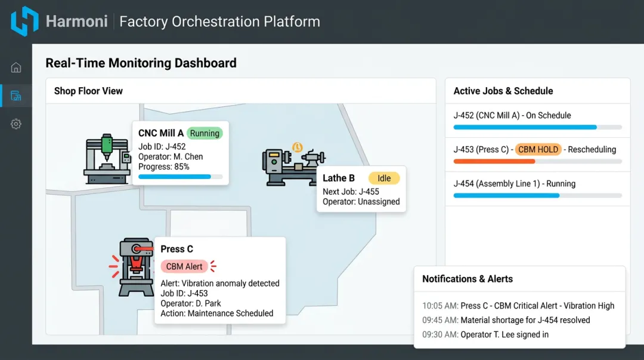Open job row J-452 (CNC Mill A)

538,121
